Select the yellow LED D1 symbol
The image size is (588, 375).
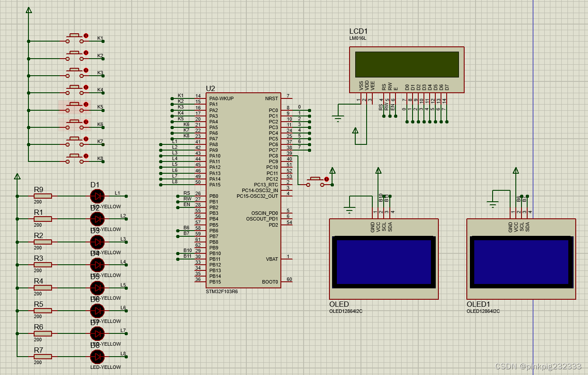pyautogui.click(x=97, y=196)
